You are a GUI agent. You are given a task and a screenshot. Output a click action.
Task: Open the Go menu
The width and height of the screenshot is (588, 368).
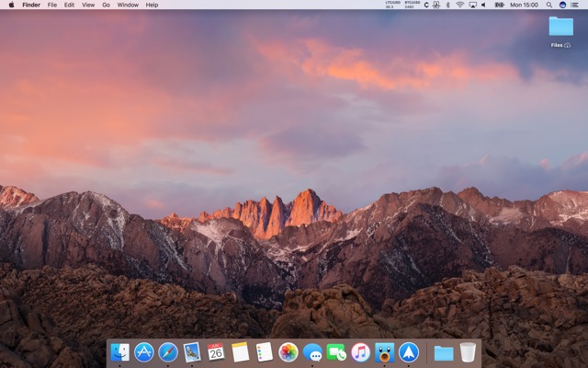106,5
